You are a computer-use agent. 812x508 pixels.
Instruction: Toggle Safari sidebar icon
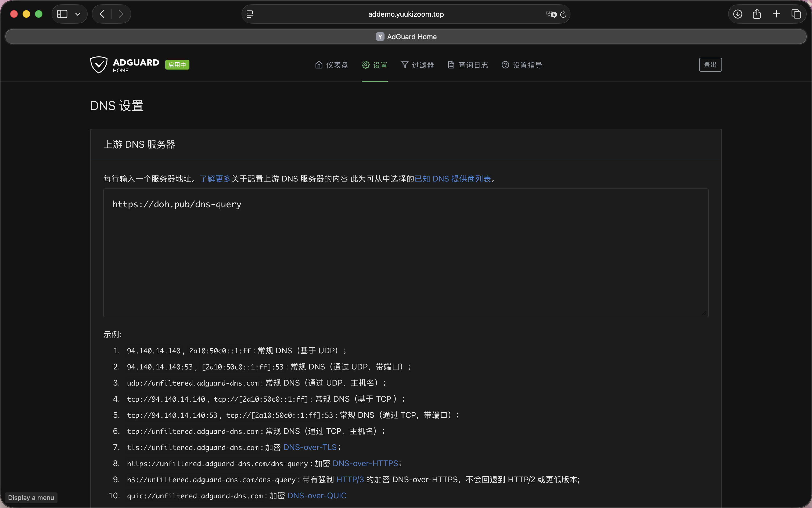click(62, 14)
